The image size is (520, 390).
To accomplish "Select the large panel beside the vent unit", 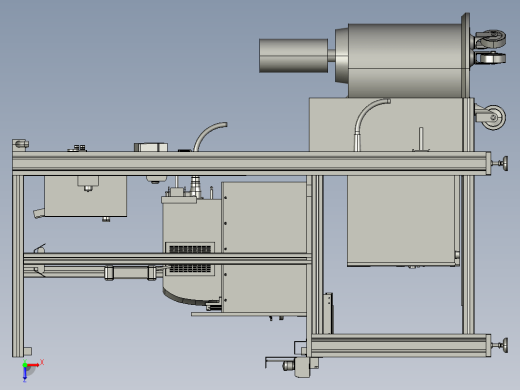I will pyautogui.click(x=264, y=247).
